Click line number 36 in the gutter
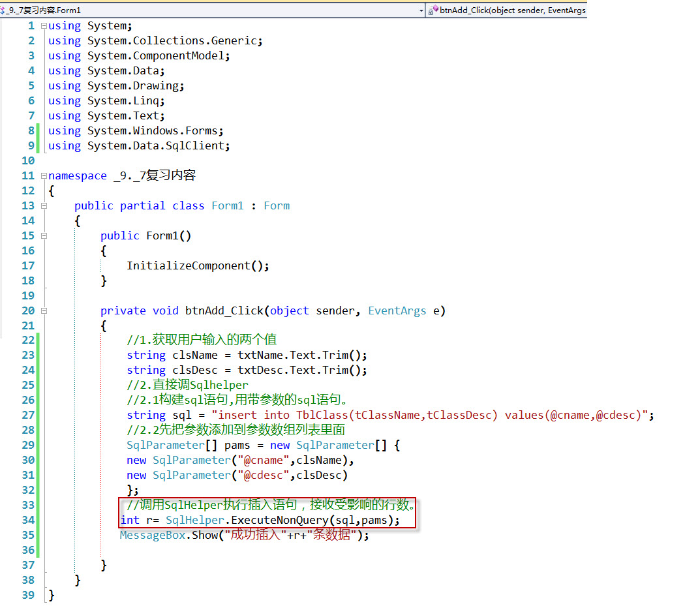This screenshot has width=700, height=606. 27,550
